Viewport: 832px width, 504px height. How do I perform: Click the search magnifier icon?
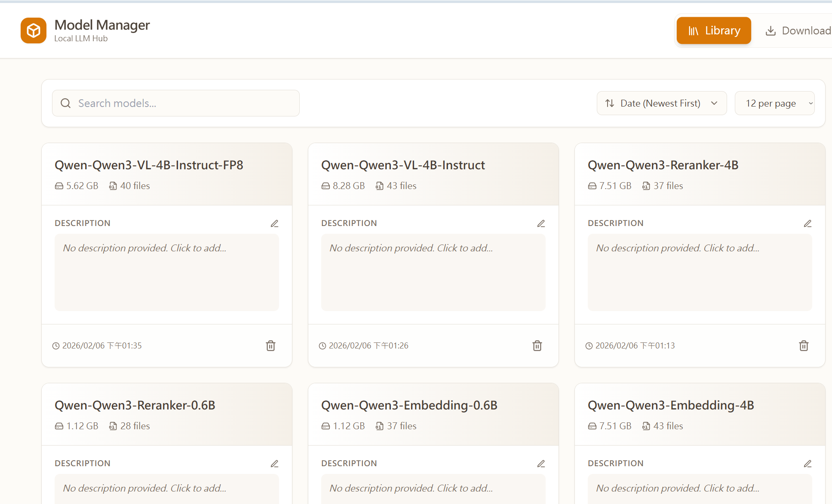[65, 103]
